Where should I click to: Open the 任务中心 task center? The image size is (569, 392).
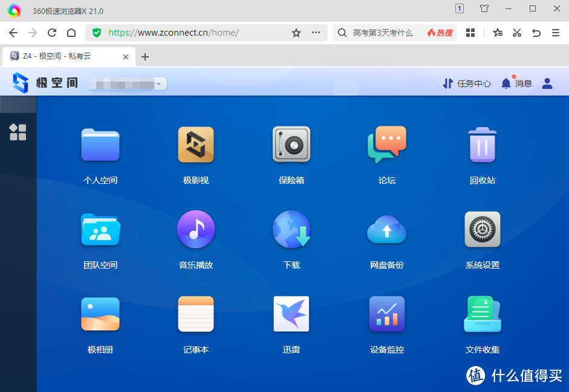pos(467,83)
